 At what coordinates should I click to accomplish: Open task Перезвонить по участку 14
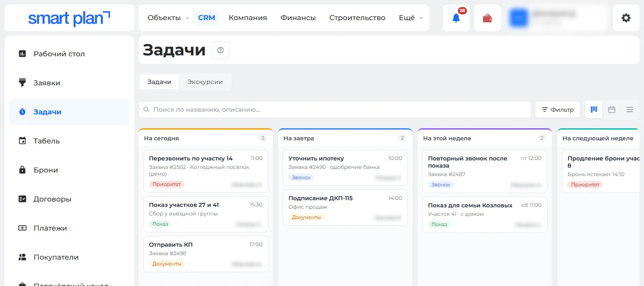click(x=206, y=171)
